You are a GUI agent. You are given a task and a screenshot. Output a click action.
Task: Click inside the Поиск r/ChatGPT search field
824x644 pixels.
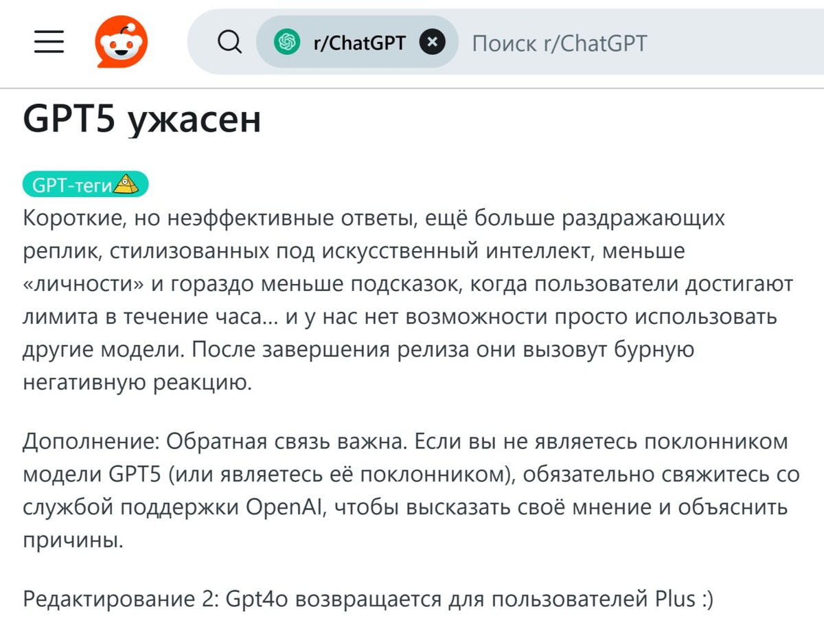(x=560, y=43)
